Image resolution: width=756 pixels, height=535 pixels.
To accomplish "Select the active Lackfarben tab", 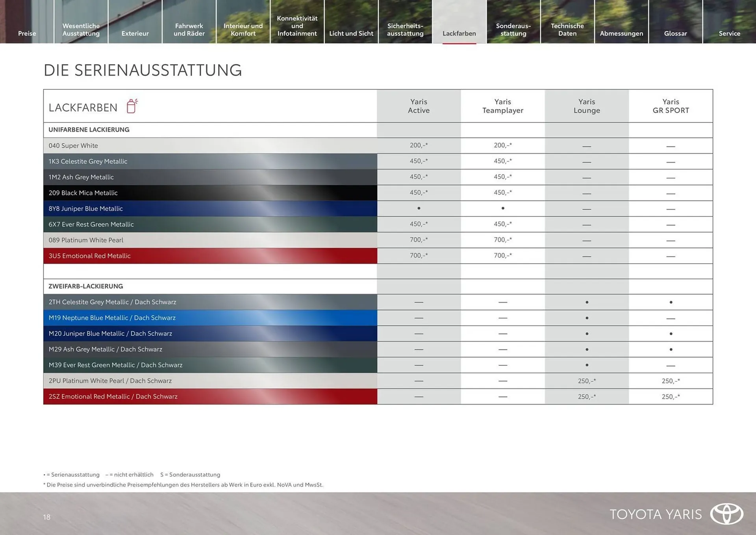I will pos(459,33).
